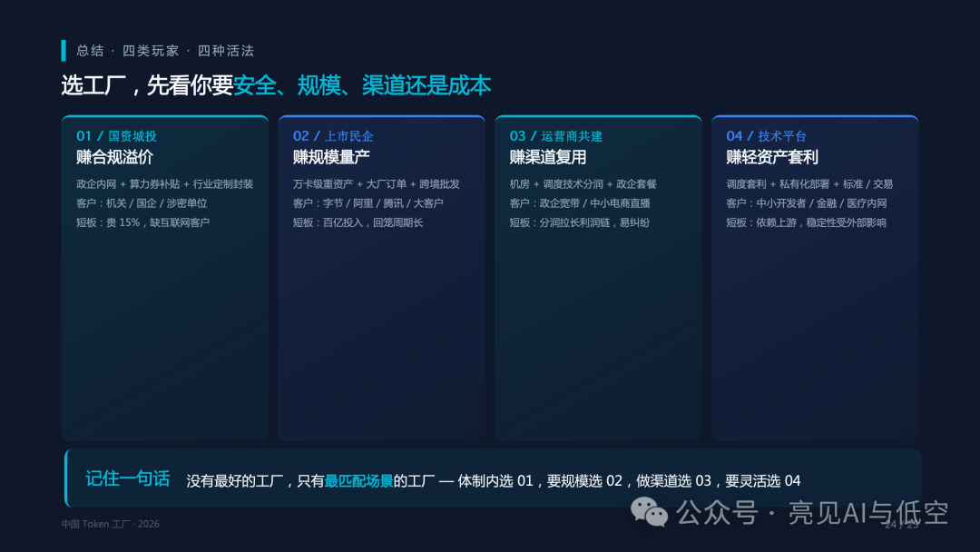
Task: Click the 短板：贵 15% line in card 01
Action: [142, 222]
